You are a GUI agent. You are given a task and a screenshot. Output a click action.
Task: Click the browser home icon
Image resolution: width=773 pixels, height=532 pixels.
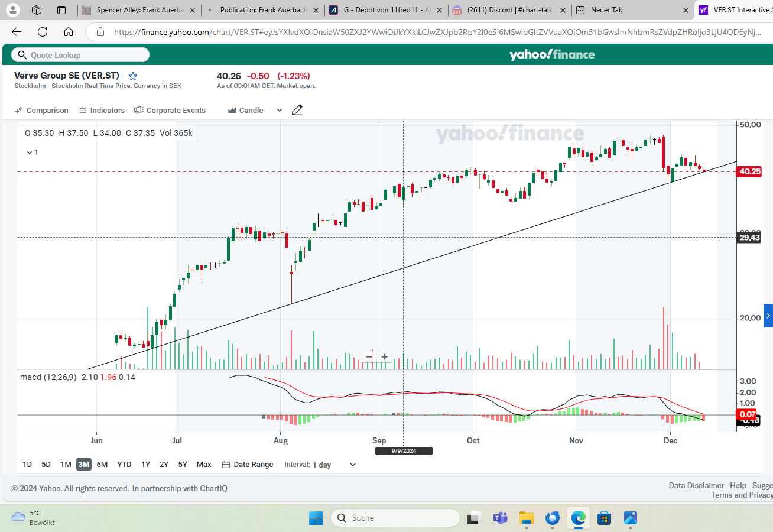click(69, 32)
